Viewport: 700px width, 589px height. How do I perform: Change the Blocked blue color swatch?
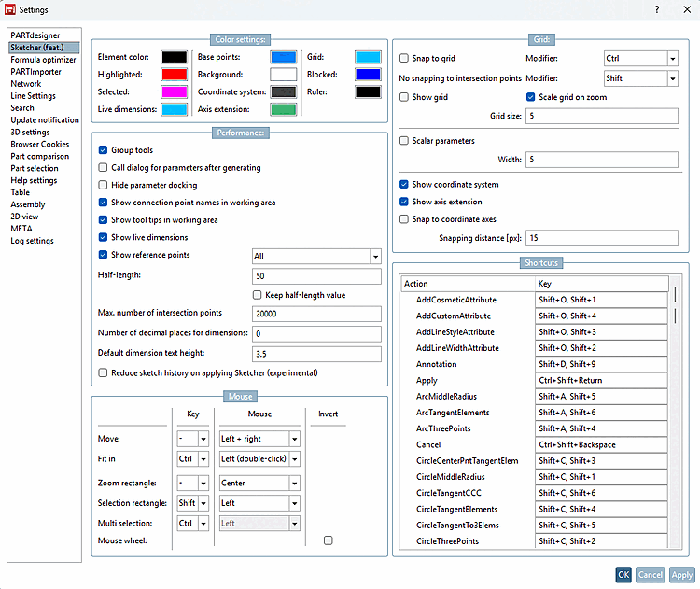(369, 75)
